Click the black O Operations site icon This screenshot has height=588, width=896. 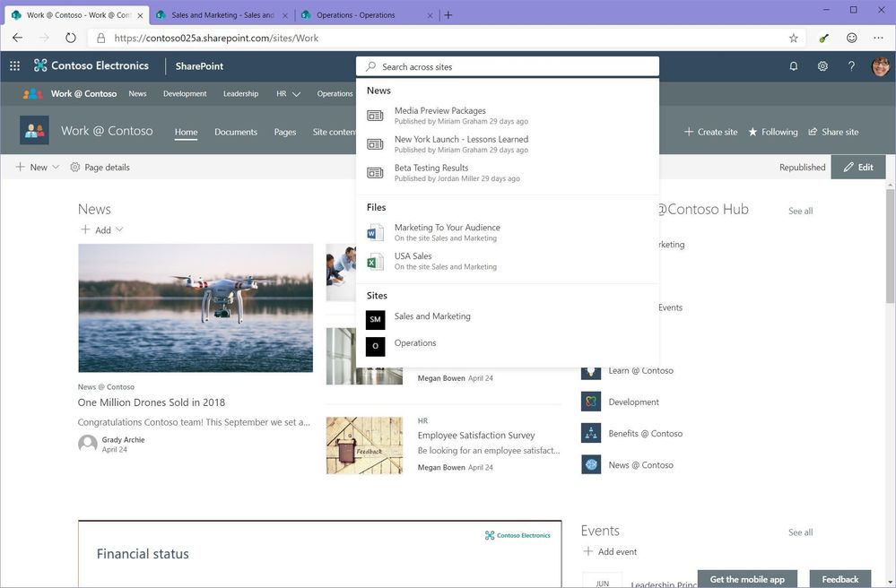tap(376, 346)
